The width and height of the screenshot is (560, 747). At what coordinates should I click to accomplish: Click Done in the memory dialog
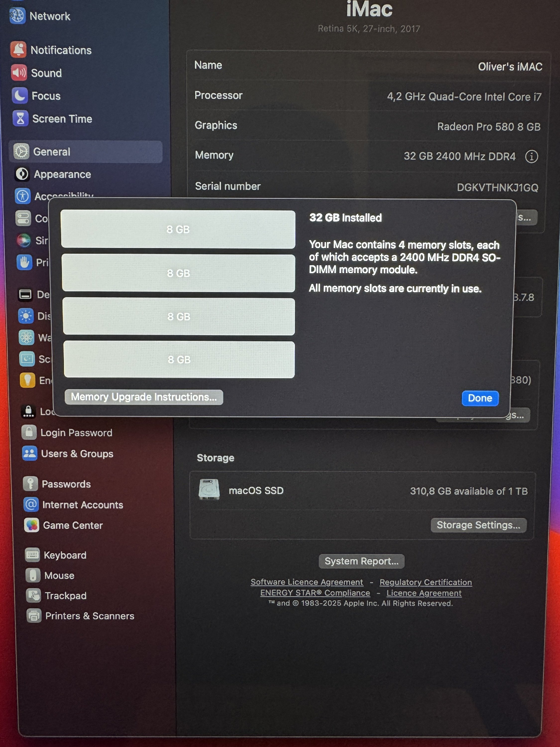point(480,398)
